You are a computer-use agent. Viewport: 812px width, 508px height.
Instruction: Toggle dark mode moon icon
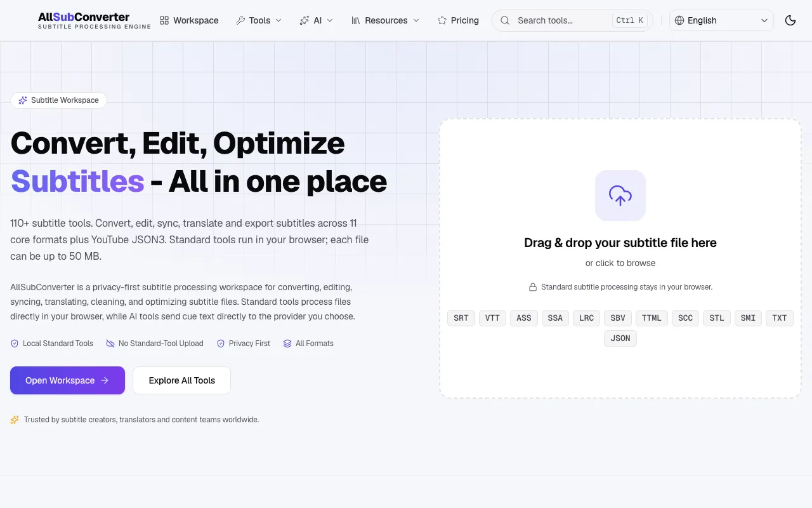[x=790, y=20]
